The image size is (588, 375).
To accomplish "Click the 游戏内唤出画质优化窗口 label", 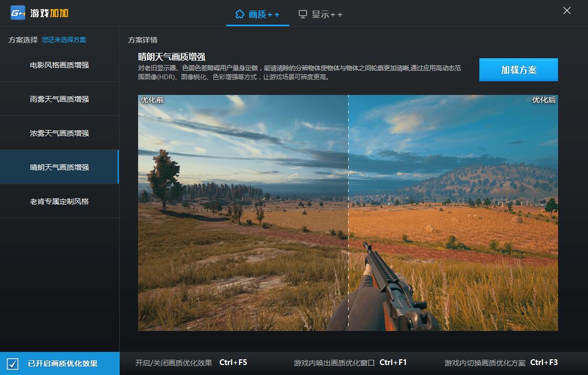I will (334, 362).
